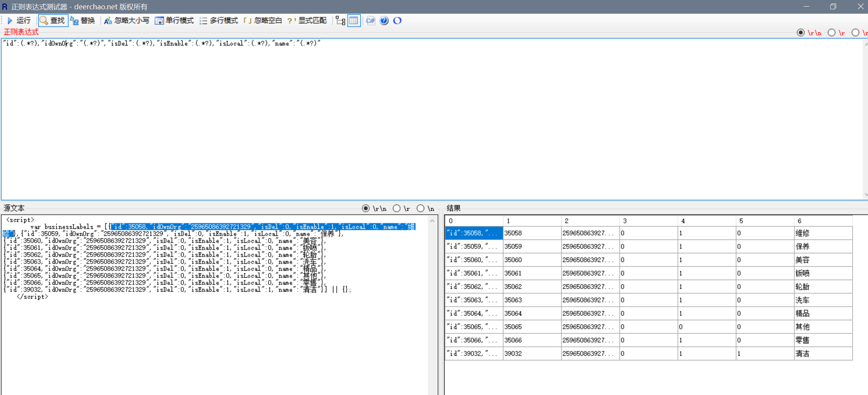Toggle 显式匹配 explicit capture option

click(x=307, y=21)
